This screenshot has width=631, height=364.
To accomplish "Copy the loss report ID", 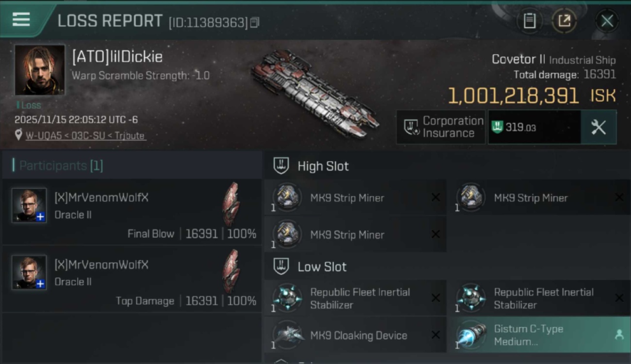I will tap(255, 22).
